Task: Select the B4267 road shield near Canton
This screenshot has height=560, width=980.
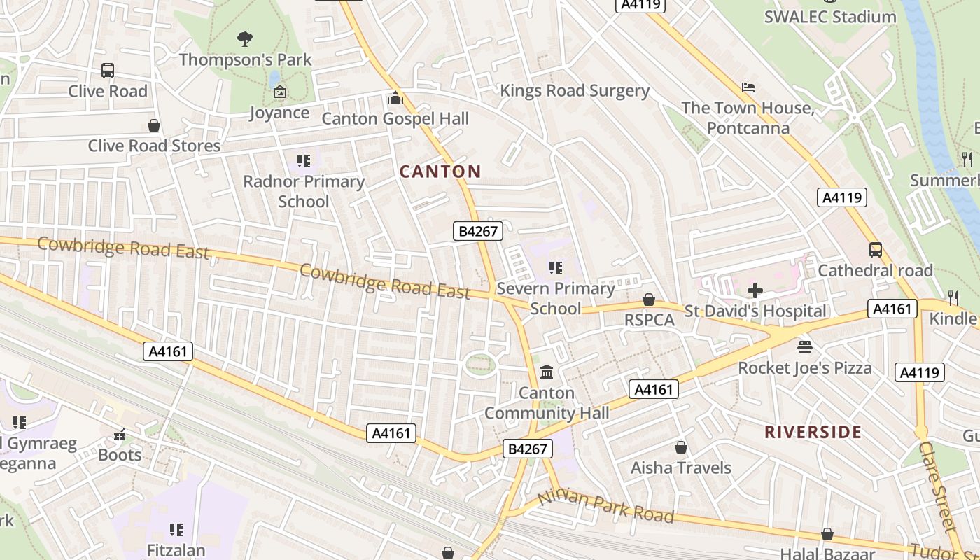Action: point(479,231)
